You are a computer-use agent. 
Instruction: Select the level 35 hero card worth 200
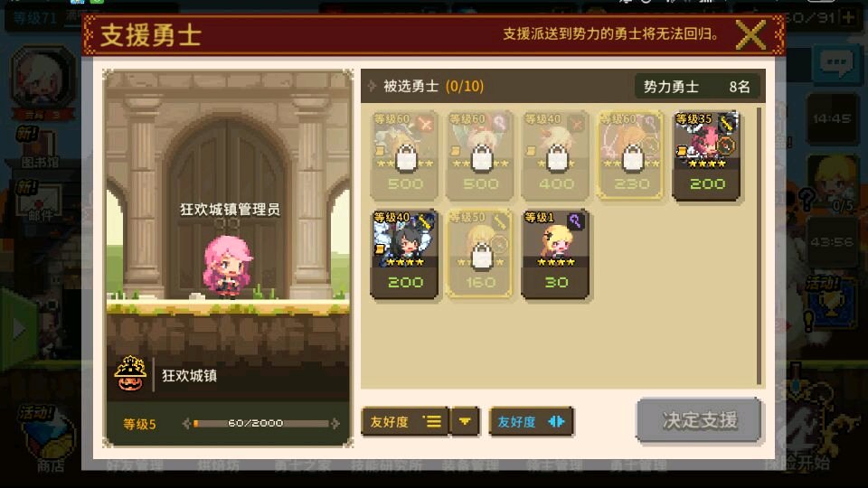click(706, 155)
